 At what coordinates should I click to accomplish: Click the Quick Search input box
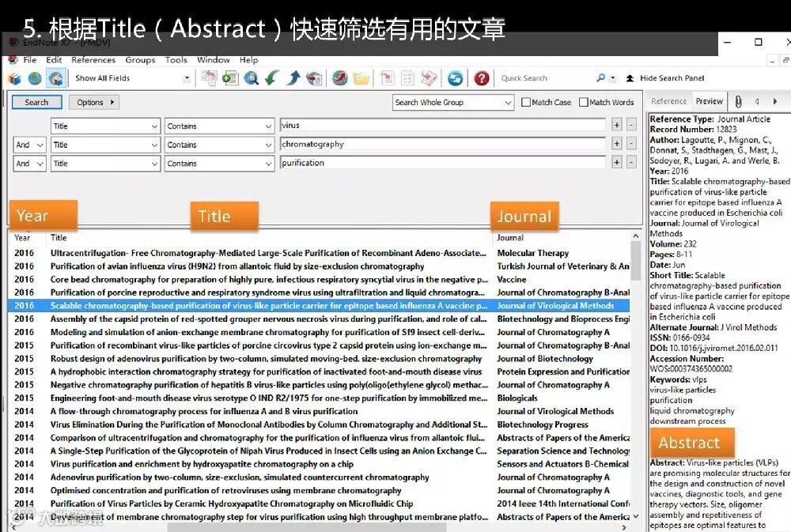(547, 78)
